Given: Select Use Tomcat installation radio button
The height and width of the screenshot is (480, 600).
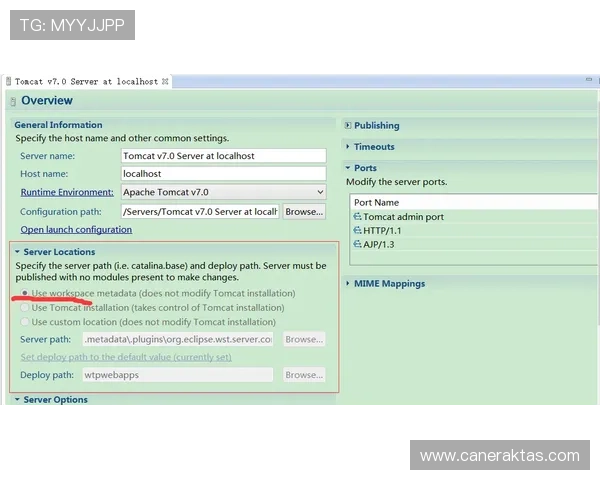Looking at the screenshot, I should point(25,307).
